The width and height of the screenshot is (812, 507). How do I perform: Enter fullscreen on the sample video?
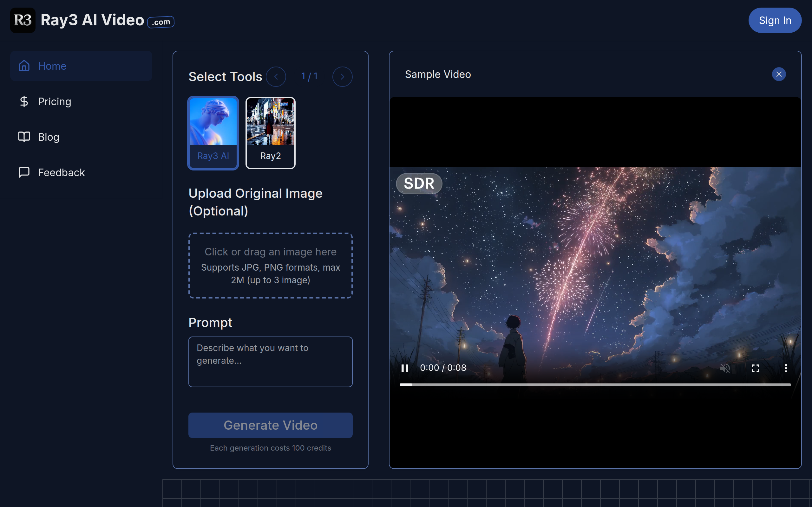(x=755, y=368)
